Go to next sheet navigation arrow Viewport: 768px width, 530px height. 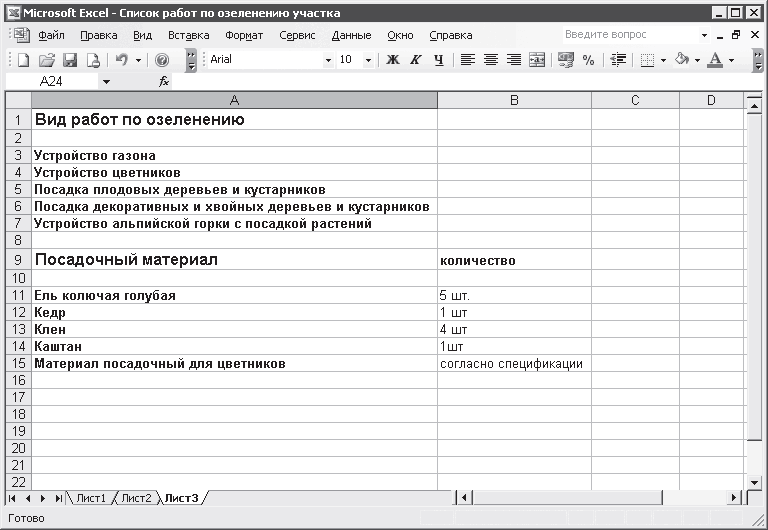tap(43, 498)
